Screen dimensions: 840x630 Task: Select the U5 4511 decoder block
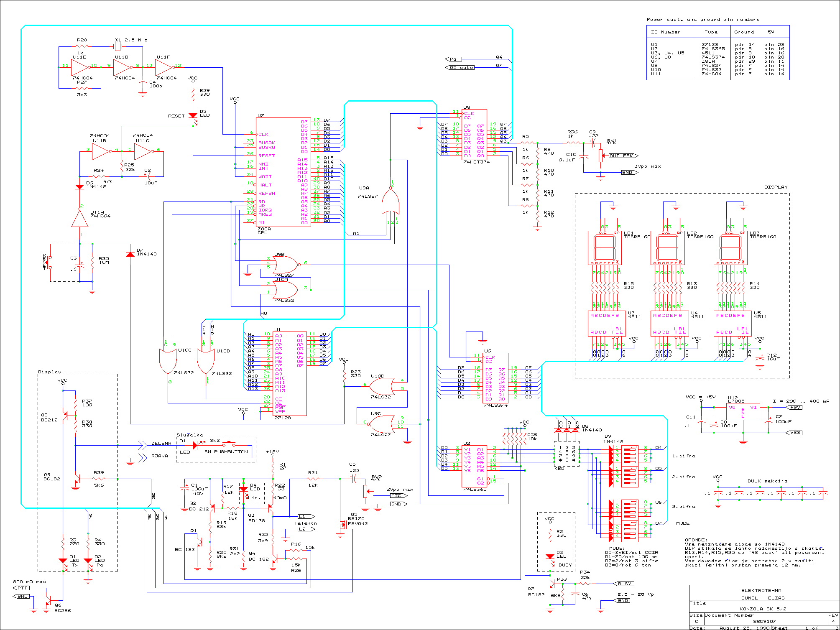click(733, 323)
